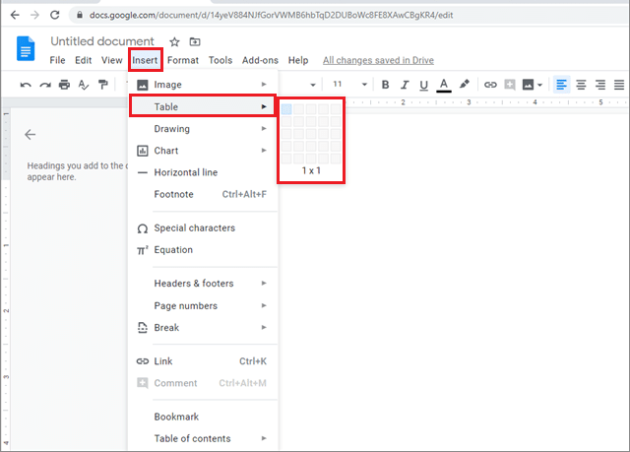The image size is (630, 452).
Task: Star the Untitled document
Action: [174, 42]
